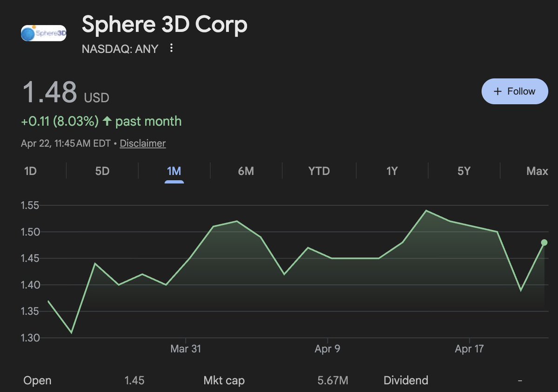Screen dimensions: 558x392
Task: Click the Open stat label
Action: coord(37,381)
